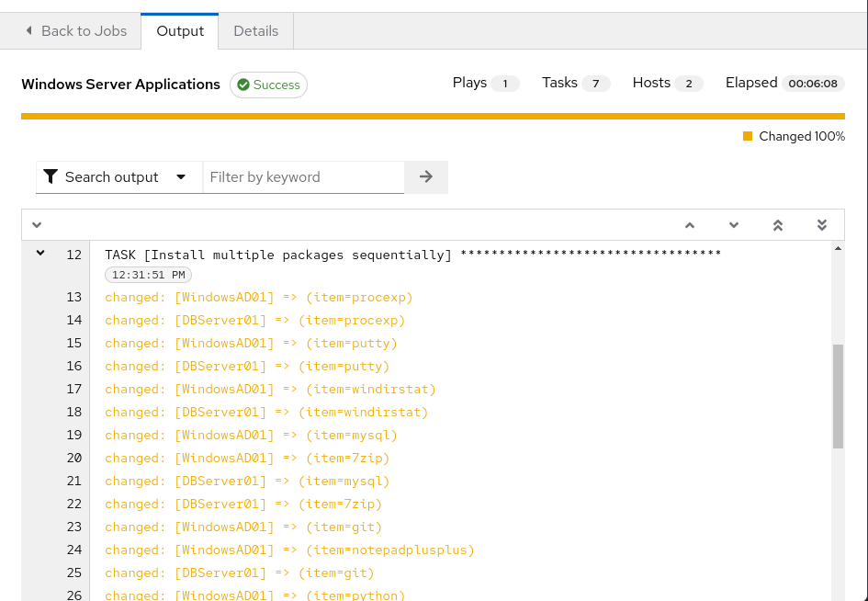
Task: Jump to last output double-down icon
Action: [x=822, y=225]
